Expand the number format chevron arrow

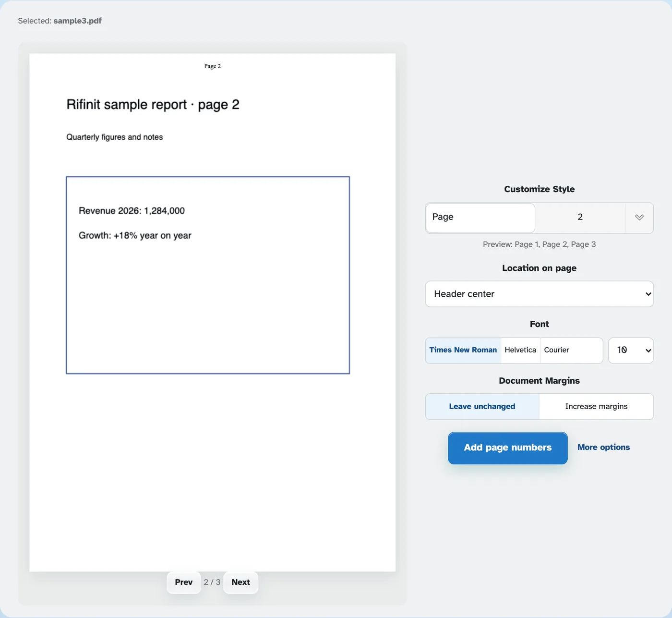(x=639, y=218)
